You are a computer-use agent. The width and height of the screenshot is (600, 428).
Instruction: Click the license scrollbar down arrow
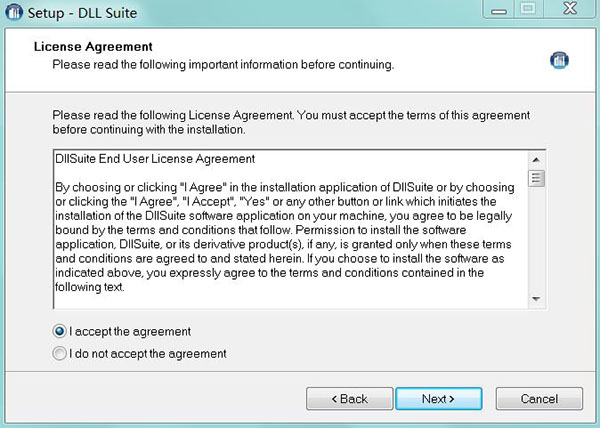537,299
